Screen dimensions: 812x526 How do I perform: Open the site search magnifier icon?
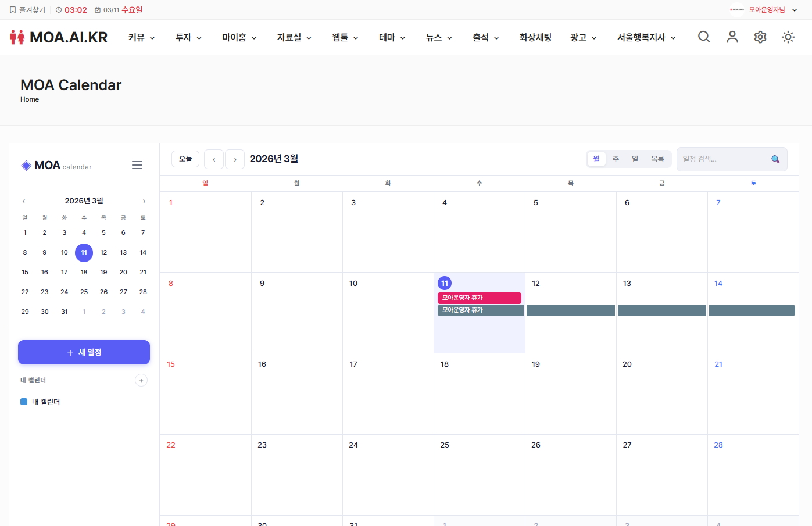[x=704, y=37]
